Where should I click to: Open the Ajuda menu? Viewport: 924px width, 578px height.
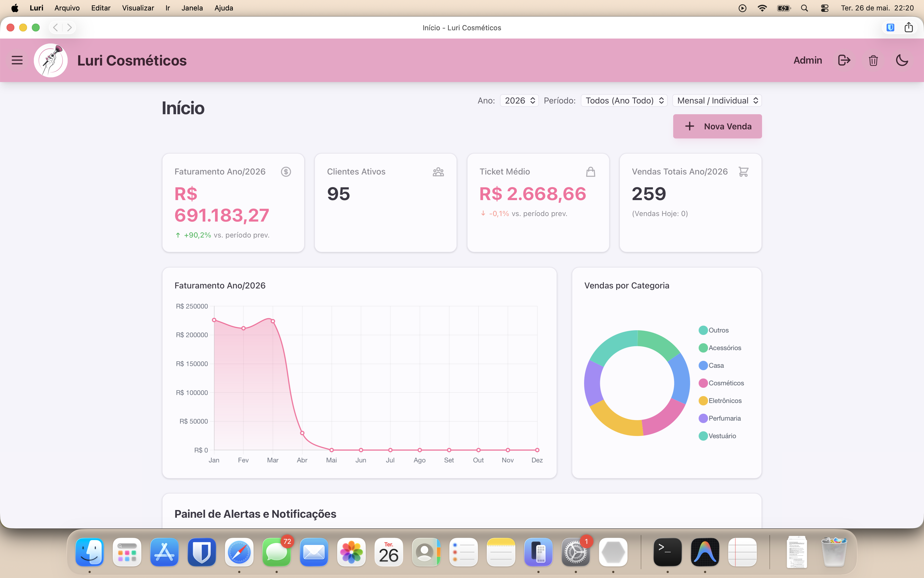coord(224,8)
